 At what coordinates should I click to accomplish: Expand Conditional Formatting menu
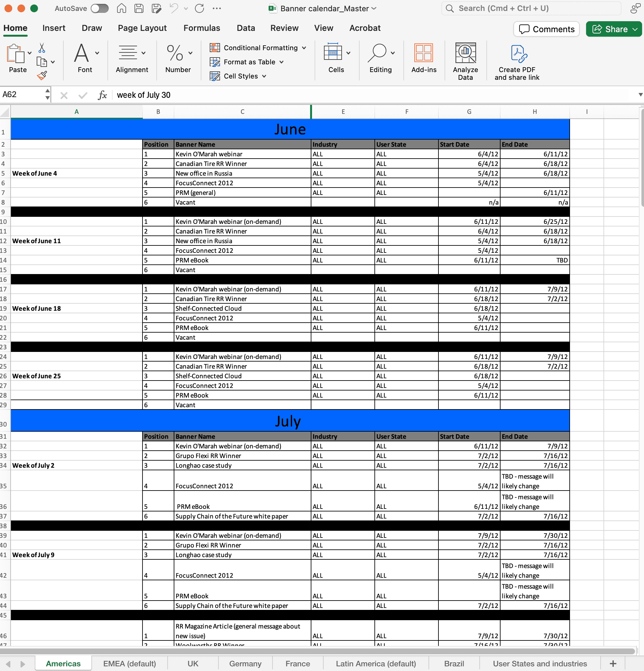258,48
